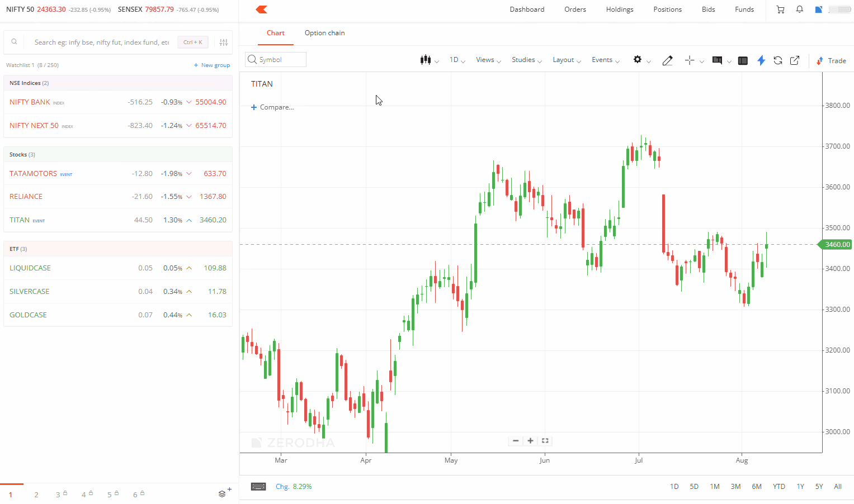Open chart in popout window icon
The image size is (854, 504).
(795, 60)
